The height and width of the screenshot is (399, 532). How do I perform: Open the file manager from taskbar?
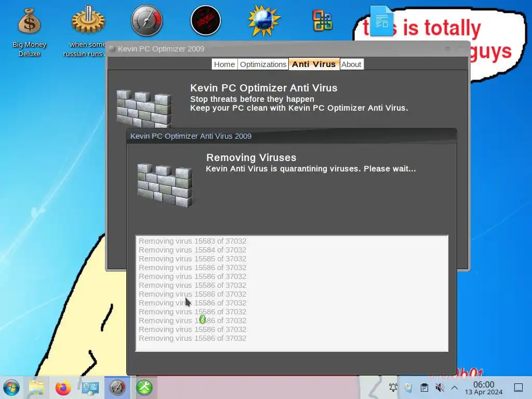(36, 388)
